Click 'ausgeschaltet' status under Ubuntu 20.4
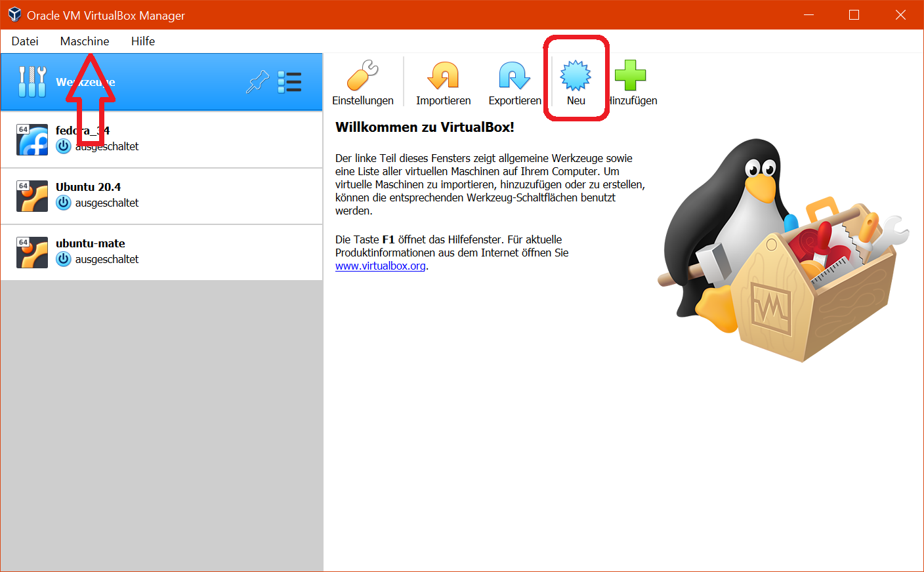The width and height of the screenshot is (924, 572). coord(107,203)
